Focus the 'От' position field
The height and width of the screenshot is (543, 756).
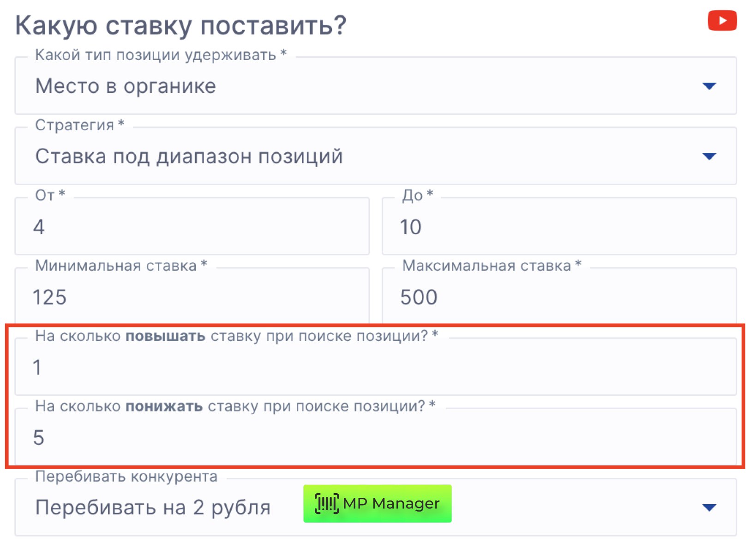pyautogui.click(x=192, y=227)
